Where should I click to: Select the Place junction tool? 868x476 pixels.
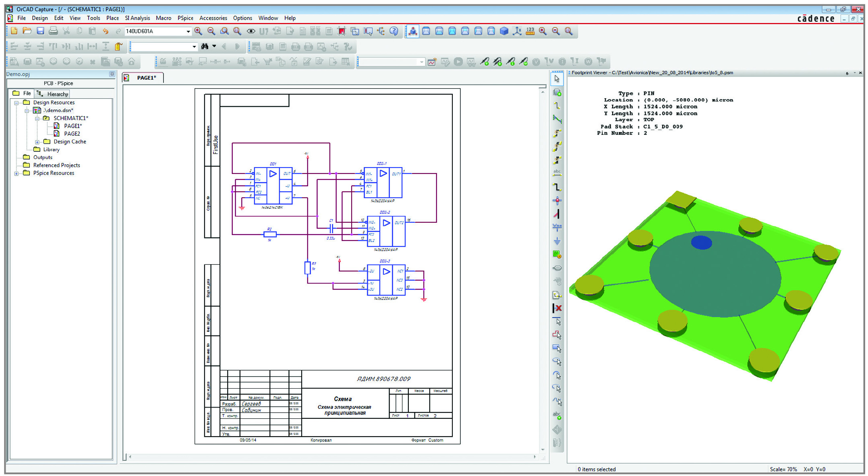(x=557, y=201)
